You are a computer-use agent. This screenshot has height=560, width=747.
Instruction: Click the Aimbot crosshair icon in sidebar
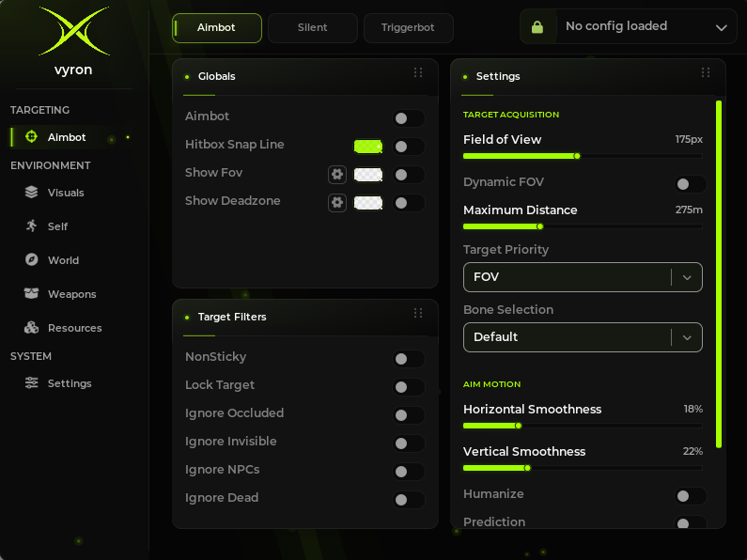31,136
